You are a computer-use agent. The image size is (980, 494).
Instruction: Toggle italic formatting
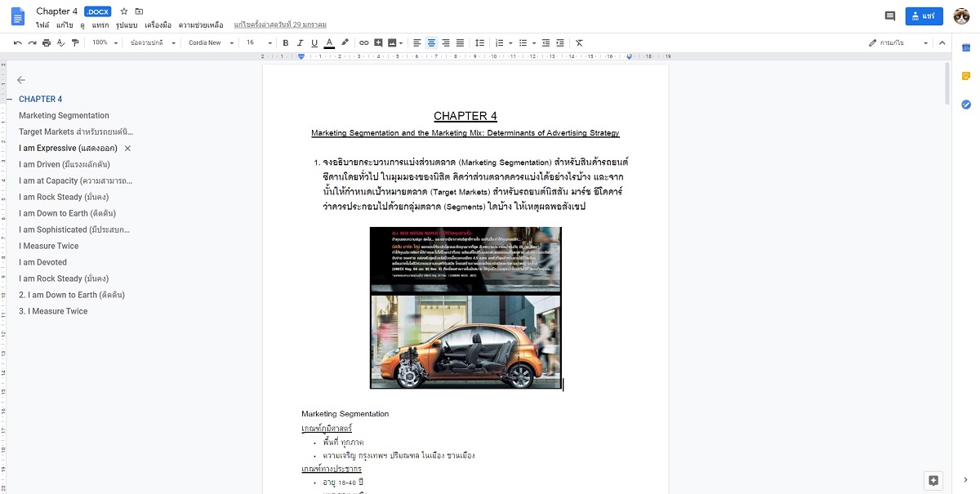point(300,42)
